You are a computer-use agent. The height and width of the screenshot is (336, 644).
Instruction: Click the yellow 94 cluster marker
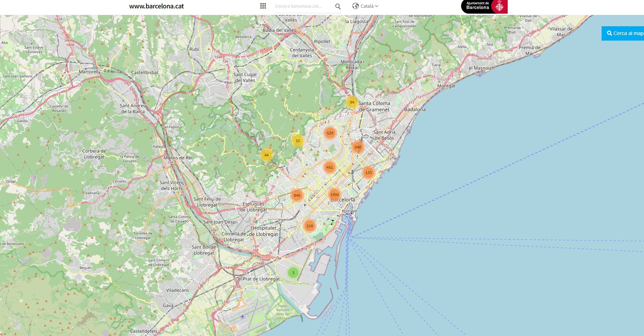click(x=352, y=102)
